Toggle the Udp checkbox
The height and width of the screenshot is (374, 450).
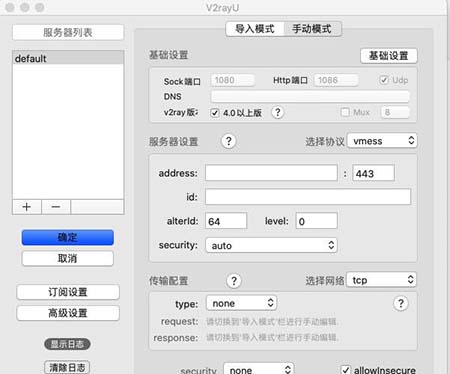click(384, 80)
